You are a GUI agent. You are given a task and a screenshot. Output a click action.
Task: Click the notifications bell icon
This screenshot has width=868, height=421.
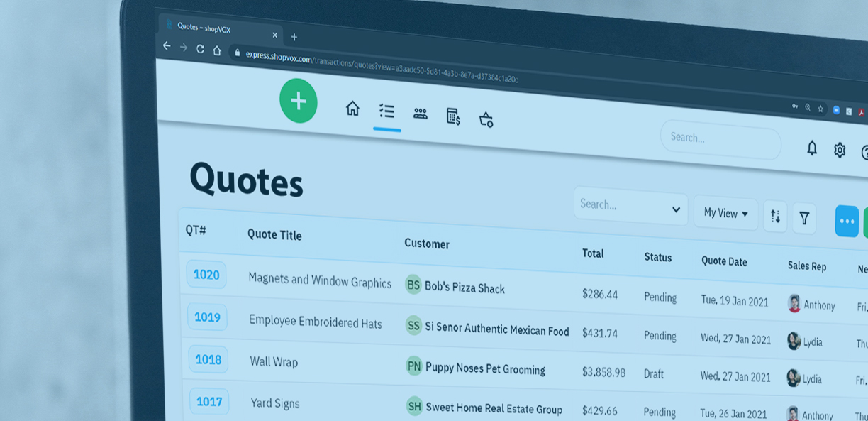[812, 148]
